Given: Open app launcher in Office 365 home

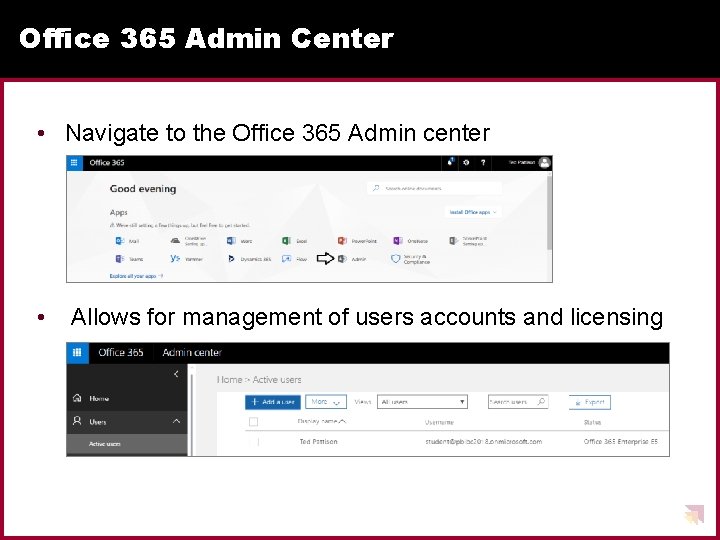Looking at the screenshot, I should click(74, 163).
